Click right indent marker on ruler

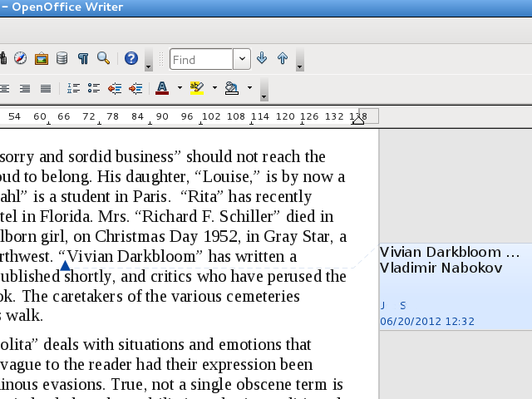[x=358, y=120]
